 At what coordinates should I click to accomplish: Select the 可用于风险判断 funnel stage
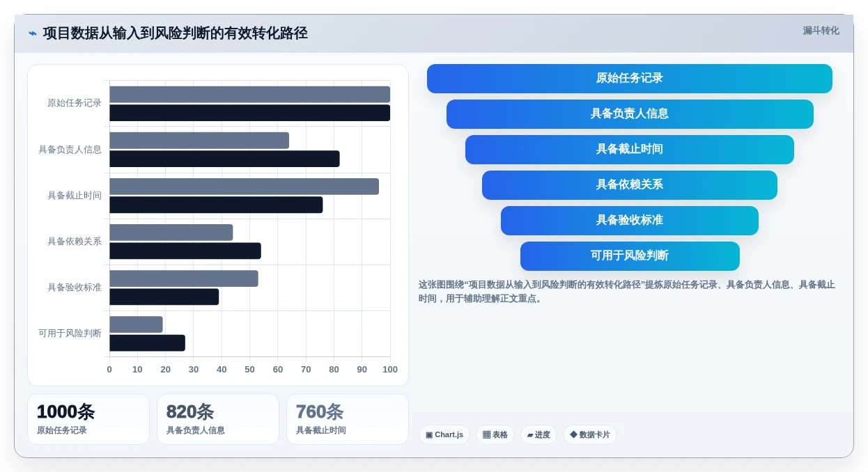tap(630, 256)
